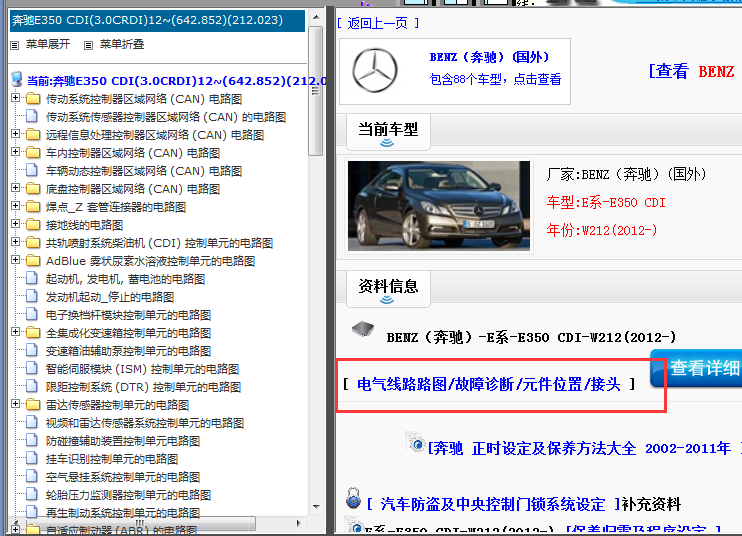Select the 当前车型 tab
Viewport: 742px width, 536px height.
(x=388, y=132)
